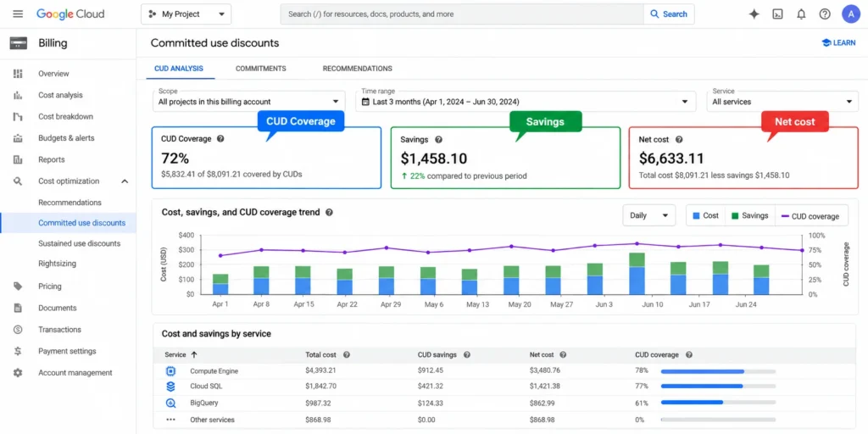Switch to the CUD Analysis tab
The image size is (868, 434).
[178, 69]
